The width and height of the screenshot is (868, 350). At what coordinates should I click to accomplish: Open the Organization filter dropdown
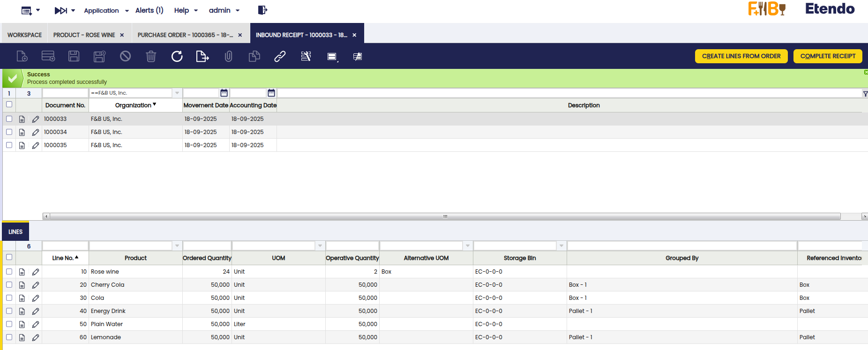pyautogui.click(x=177, y=93)
